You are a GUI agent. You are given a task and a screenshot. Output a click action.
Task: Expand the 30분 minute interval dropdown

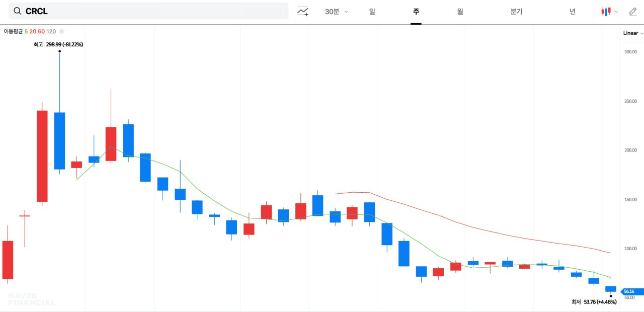pos(336,11)
